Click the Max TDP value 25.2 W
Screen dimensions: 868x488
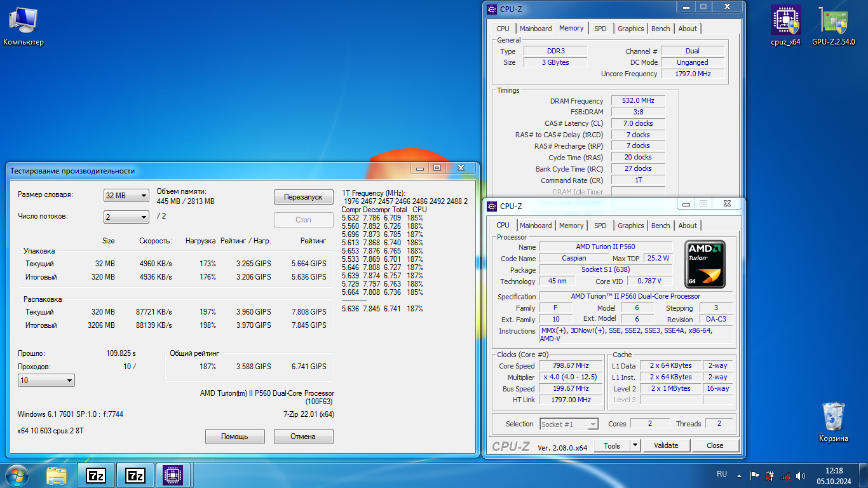pos(658,258)
